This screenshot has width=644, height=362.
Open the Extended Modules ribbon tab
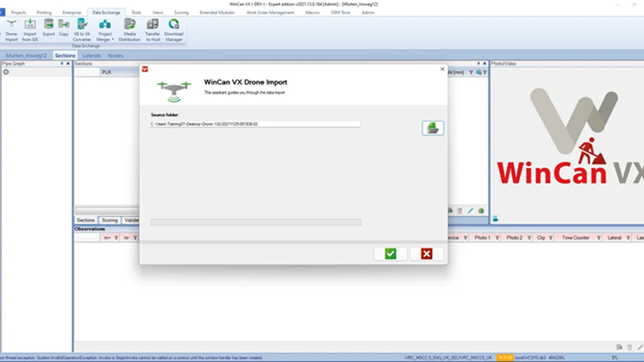tap(217, 13)
